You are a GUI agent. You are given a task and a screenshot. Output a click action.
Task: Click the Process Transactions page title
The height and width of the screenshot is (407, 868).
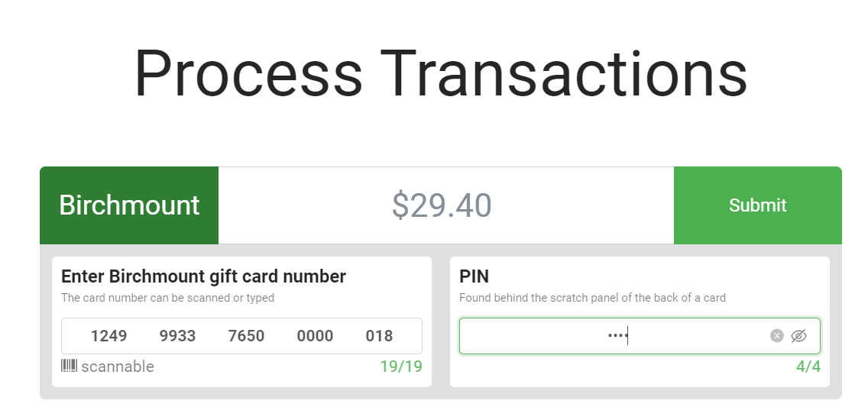[441, 73]
